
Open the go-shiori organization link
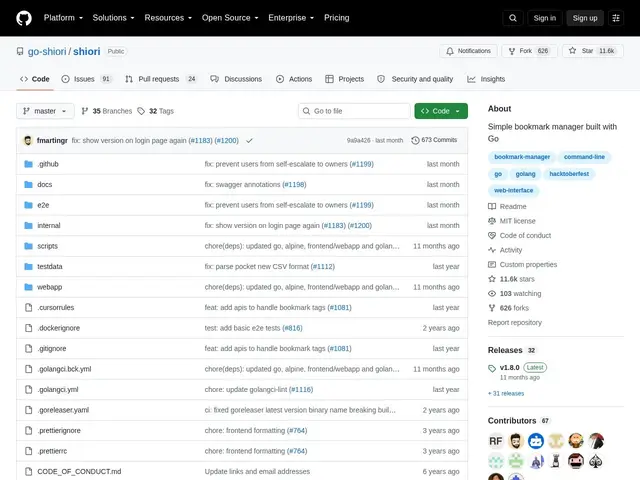tap(47, 51)
